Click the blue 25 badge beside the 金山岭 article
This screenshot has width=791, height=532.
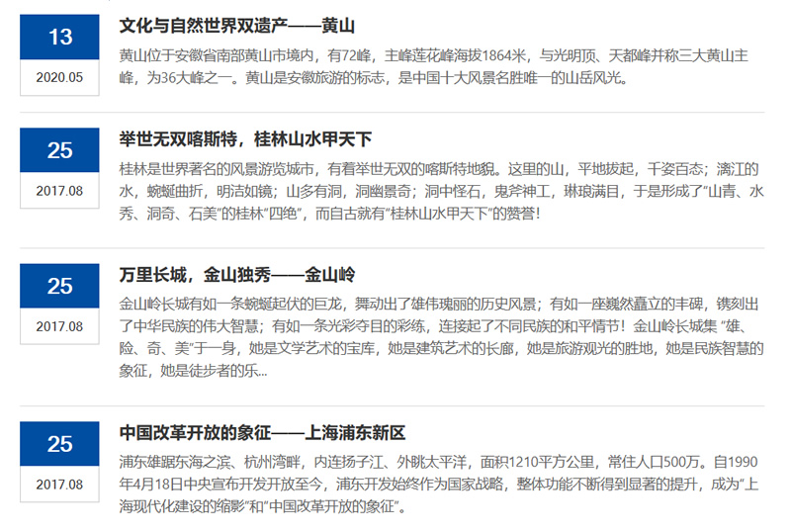pos(60,286)
